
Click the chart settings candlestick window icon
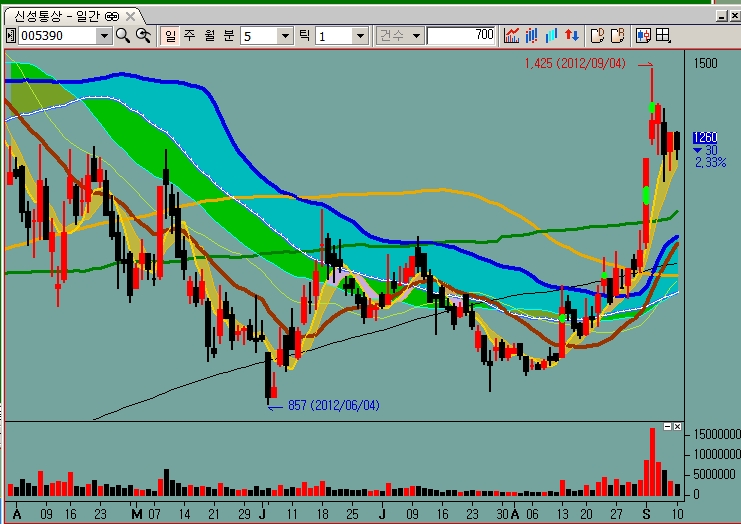(643, 35)
